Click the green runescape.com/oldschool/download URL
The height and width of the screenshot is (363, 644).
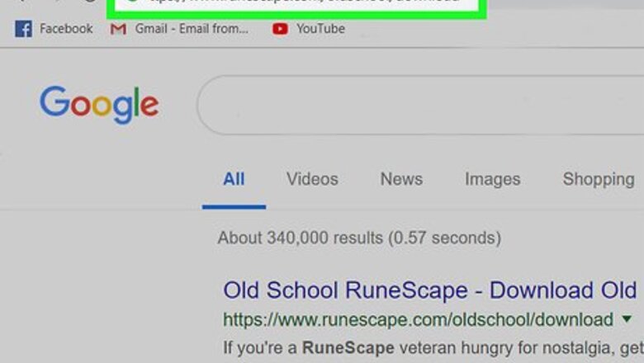click(418, 319)
